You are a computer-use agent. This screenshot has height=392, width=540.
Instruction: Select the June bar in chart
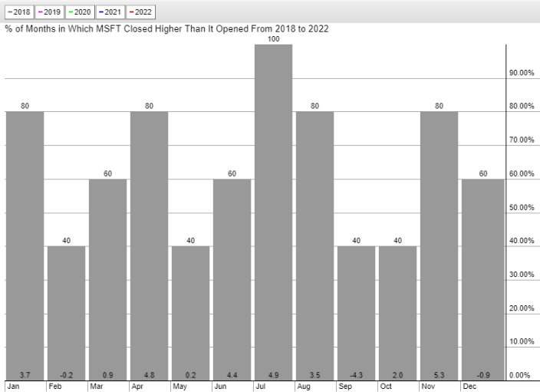[232, 280]
